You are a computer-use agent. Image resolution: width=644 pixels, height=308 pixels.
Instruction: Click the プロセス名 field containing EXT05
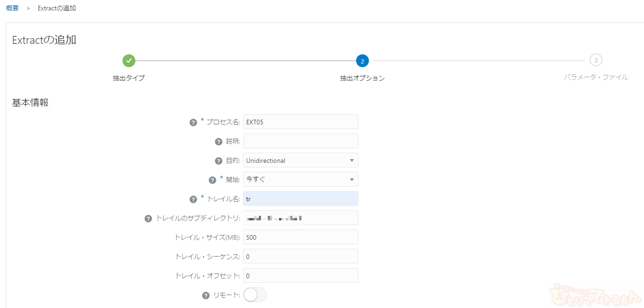coord(300,122)
